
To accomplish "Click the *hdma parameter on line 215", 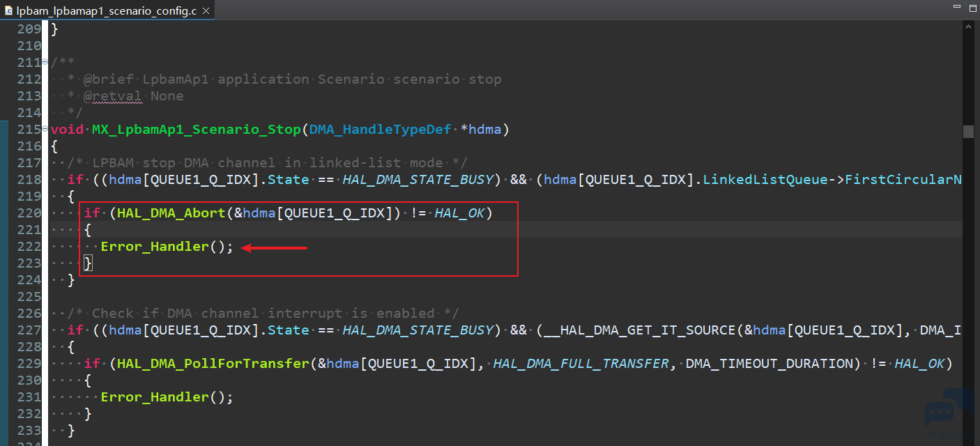I will (x=481, y=130).
